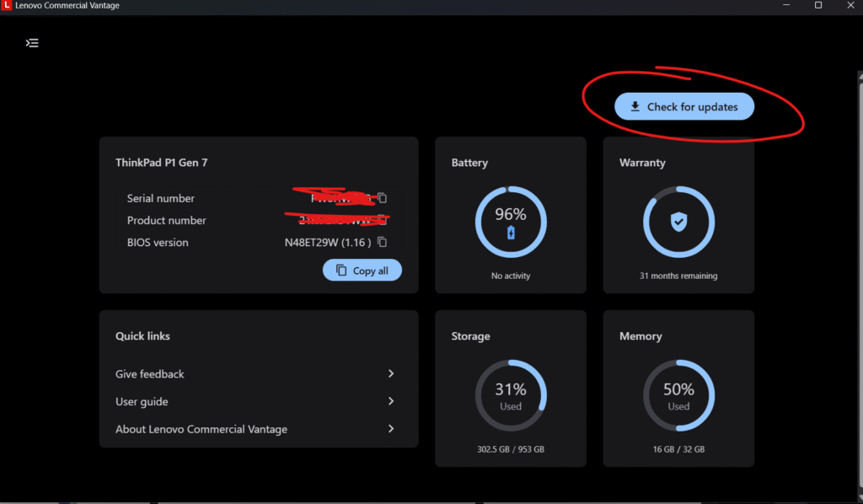Screen dimensions: 863x504
Task: Click the warranty shield checkmark icon
Action: 678,222
